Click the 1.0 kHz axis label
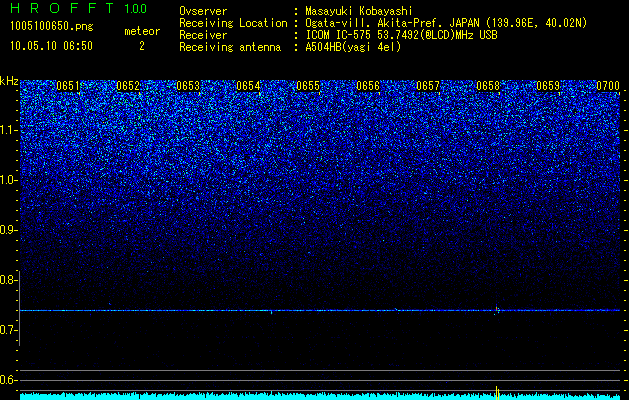629x400 pixels. [8, 180]
